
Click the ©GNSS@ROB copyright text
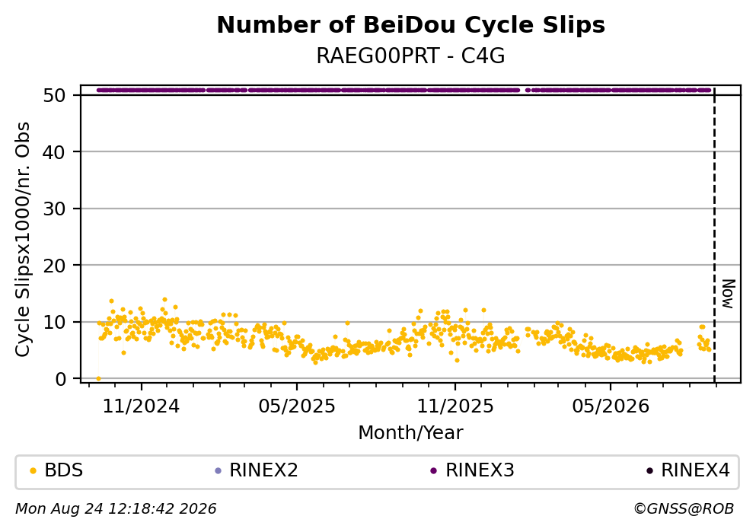pyautogui.click(x=684, y=509)
